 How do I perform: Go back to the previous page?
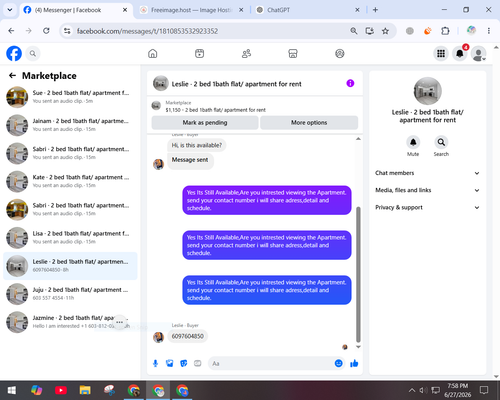[11, 31]
